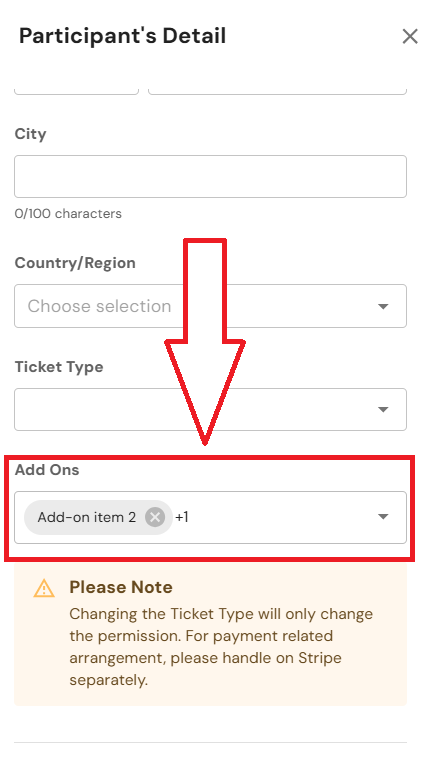This screenshot has width=422, height=763.
Task: Expand the Ticket Type dropdown arrow
Action: [x=383, y=410]
